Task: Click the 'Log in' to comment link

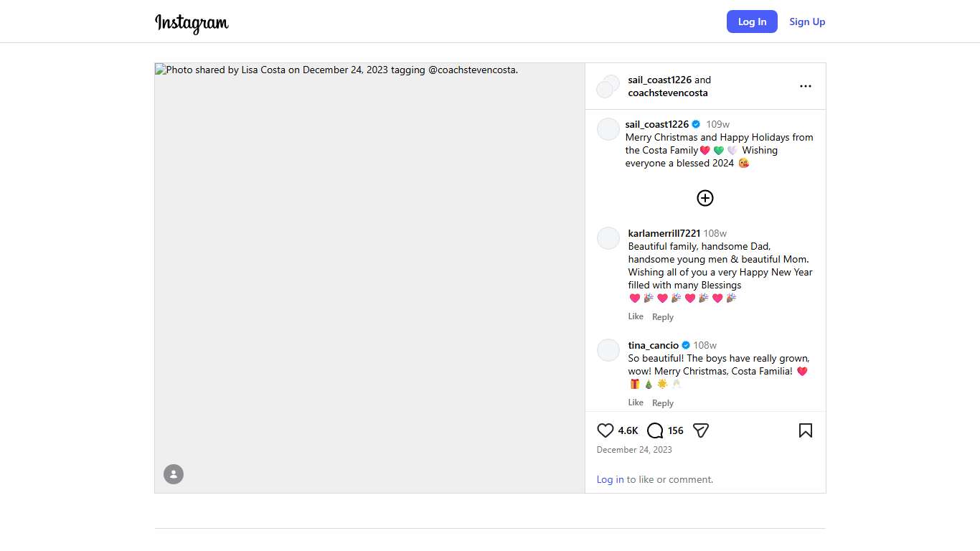Action: coord(610,479)
